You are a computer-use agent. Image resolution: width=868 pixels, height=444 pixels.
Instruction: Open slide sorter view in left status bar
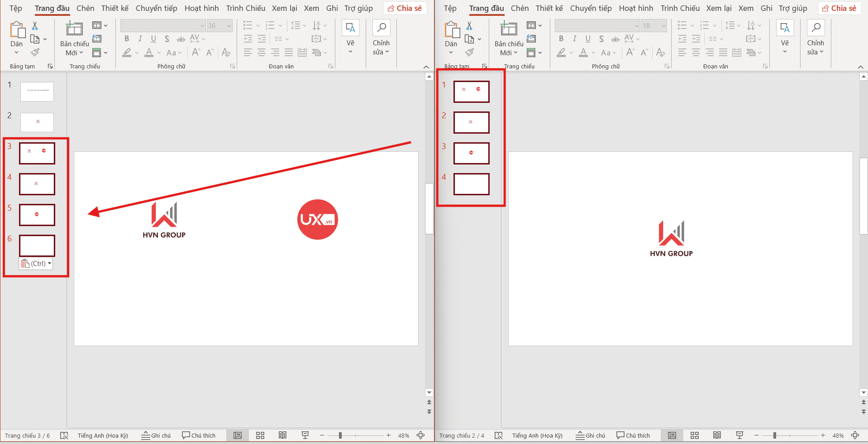[x=260, y=435]
